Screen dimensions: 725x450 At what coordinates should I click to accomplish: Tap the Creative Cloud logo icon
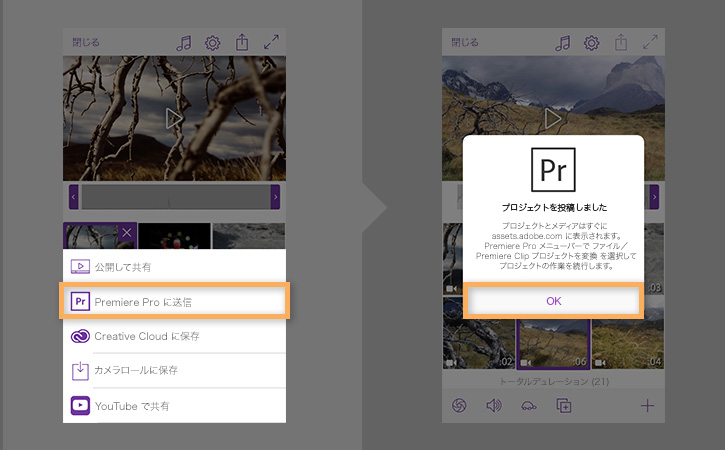pyautogui.click(x=80, y=336)
